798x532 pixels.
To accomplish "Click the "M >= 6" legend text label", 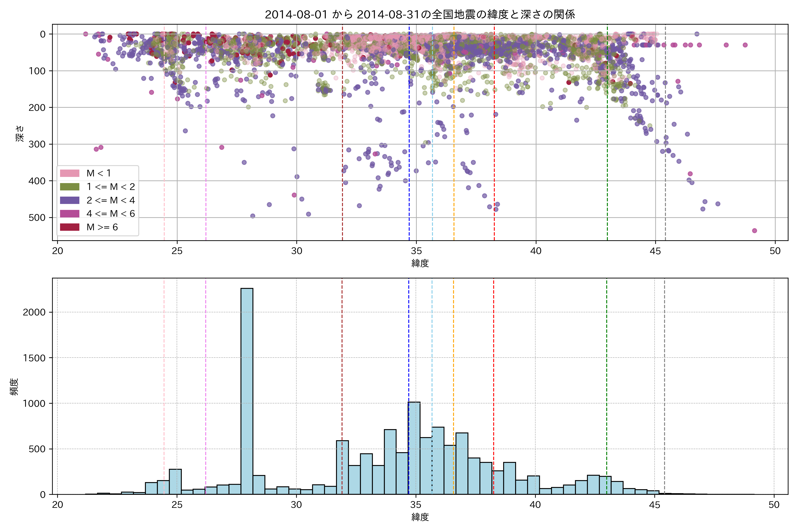I will tap(102, 227).
